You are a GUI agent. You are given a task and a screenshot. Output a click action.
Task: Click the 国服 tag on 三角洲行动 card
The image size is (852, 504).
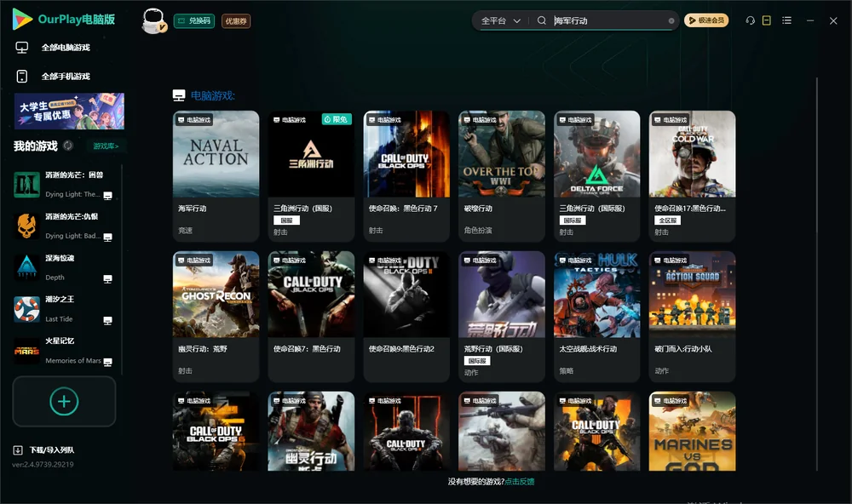(286, 220)
